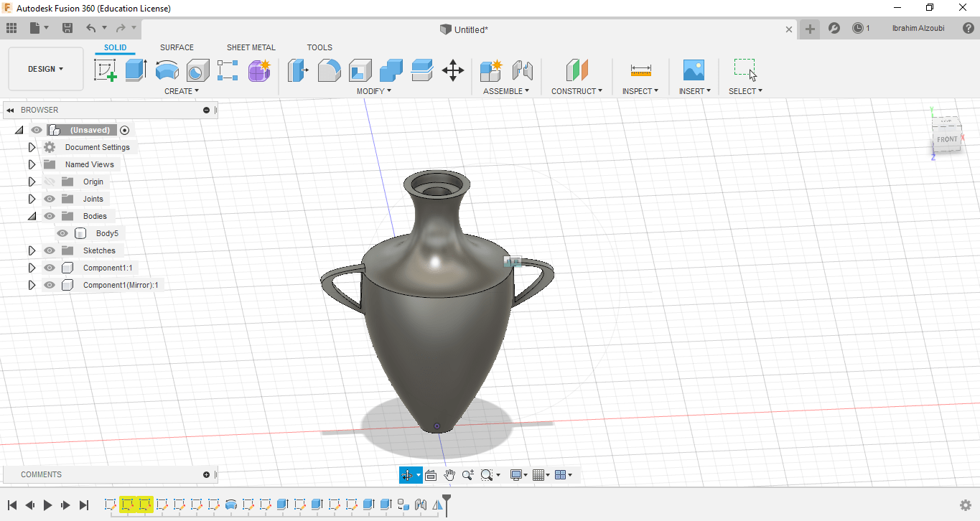Hide Component1(Mirror):1 with its eye icon
The image size is (980, 521).
point(50,285)
